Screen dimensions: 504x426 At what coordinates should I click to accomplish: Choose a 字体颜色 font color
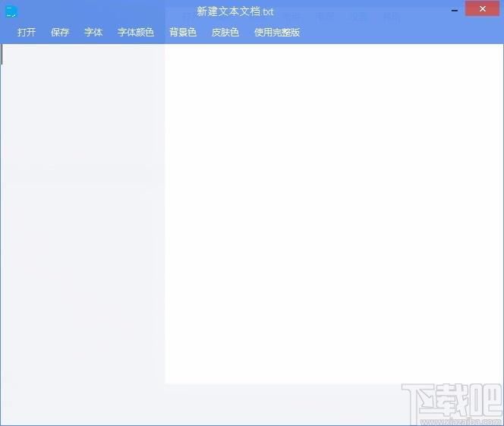[136, 32]
